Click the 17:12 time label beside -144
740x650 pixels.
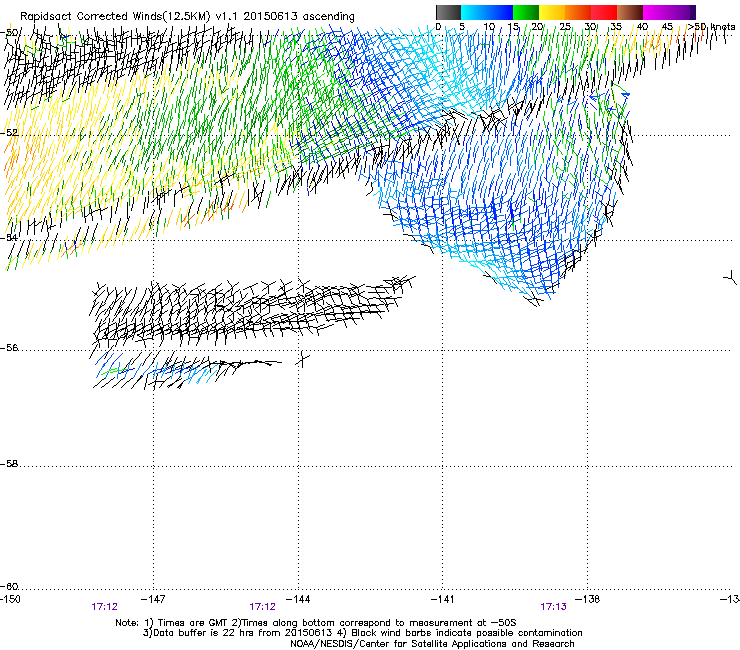[262, 607]
